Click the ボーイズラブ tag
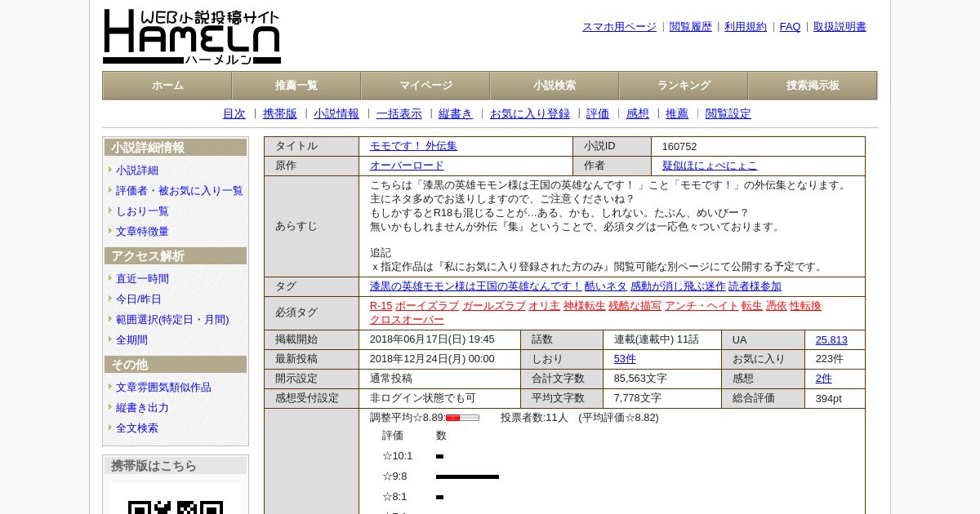Image resolution: width=980 pixels, height=514 pixels. coord(427,306)
